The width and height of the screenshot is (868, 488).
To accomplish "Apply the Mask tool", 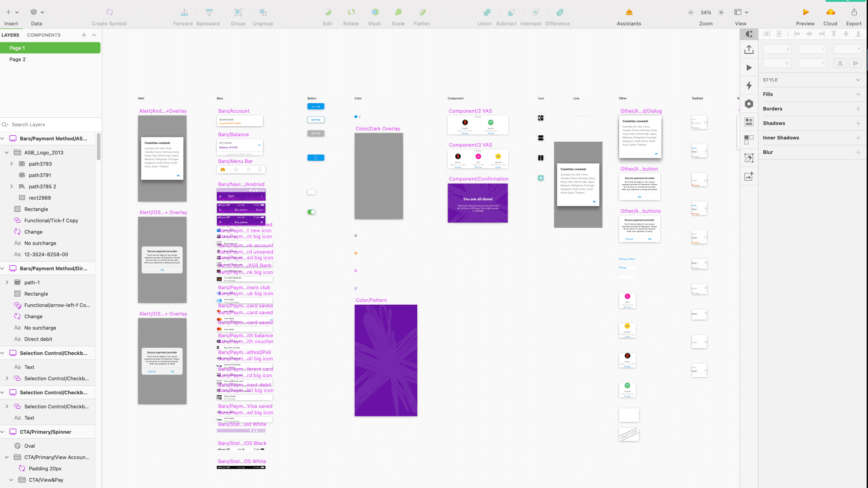I will point(375,17).
